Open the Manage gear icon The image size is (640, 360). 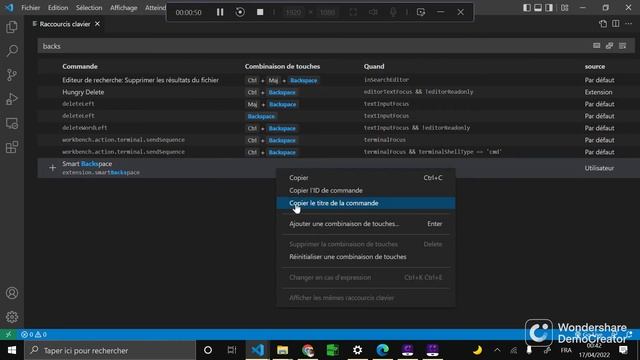(x=12, y=317)
